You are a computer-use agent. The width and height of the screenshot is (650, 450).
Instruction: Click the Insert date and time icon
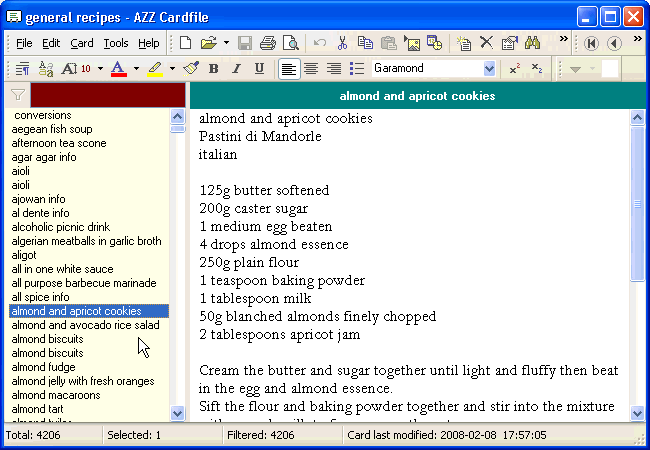tap(434, 43)
